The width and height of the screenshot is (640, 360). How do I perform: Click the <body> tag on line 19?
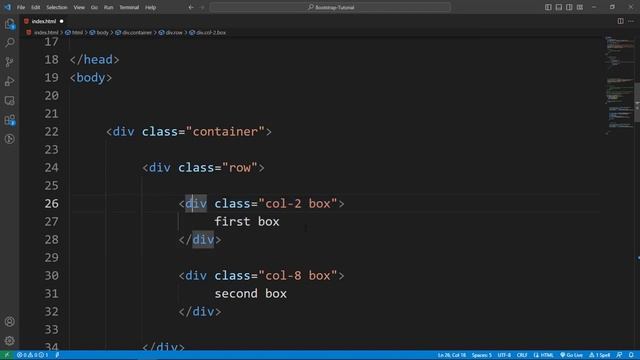coord(91,78)
